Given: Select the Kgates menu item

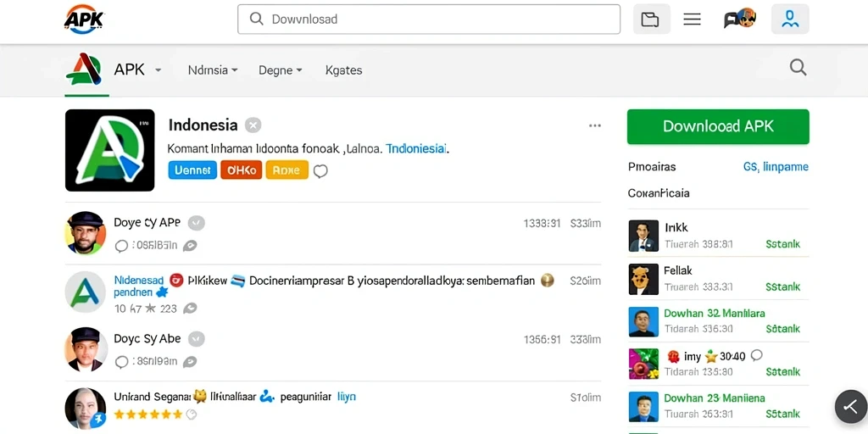Looking at the screenshot, I should pyautogui.click(x=344, y=70).
